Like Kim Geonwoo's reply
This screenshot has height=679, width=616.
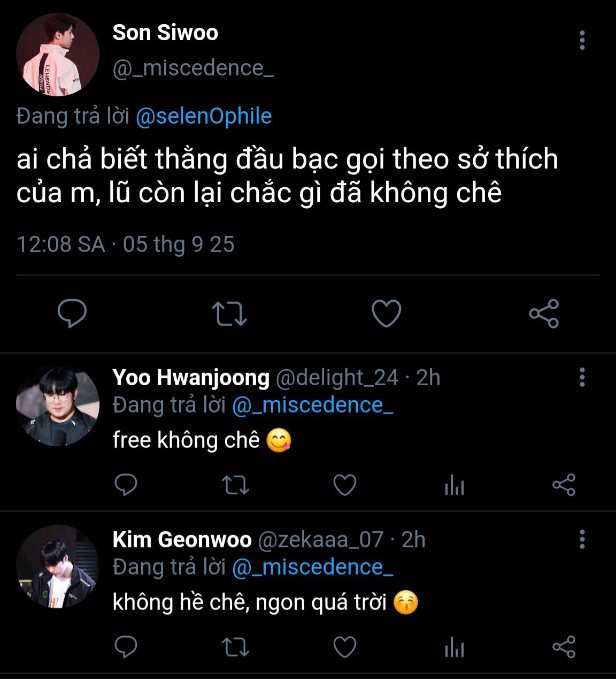(x=345, y=647)
